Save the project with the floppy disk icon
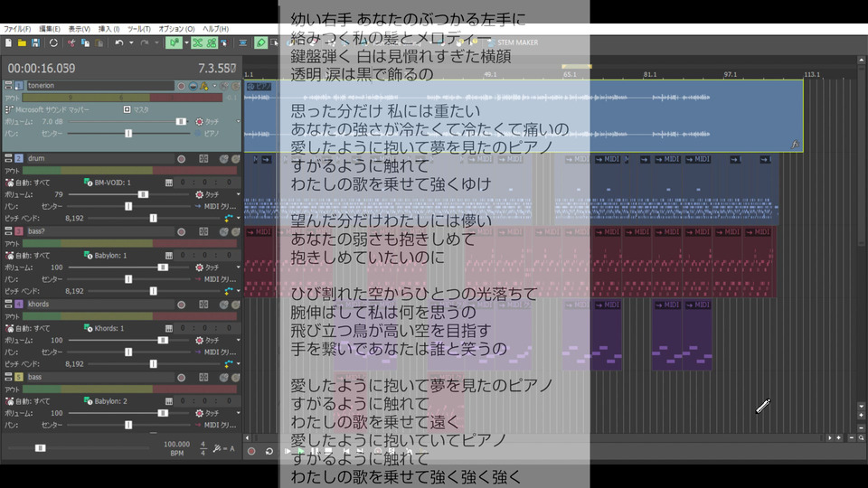 (35, 42)
